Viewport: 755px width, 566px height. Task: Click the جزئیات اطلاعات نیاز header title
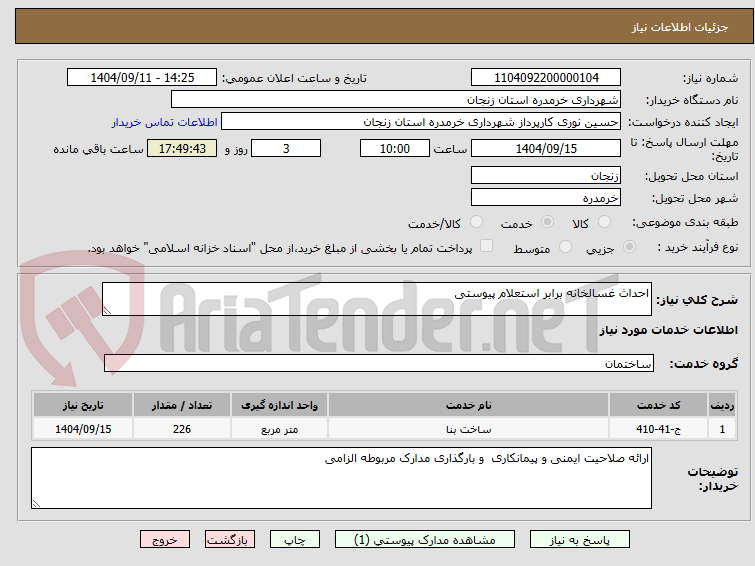[680, 27]
